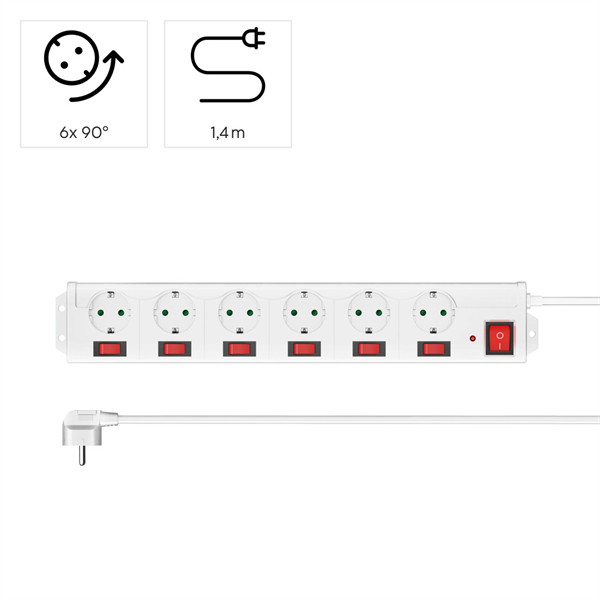Click the second socket from the left
The width and height of the screenshot is (600, 600).
(175, 312)
